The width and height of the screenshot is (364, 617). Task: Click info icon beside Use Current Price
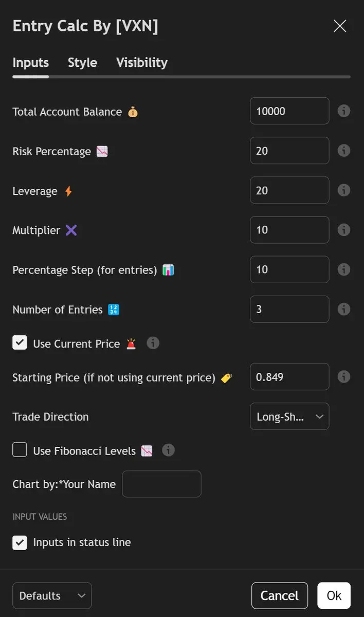click(x=153, y=343)
